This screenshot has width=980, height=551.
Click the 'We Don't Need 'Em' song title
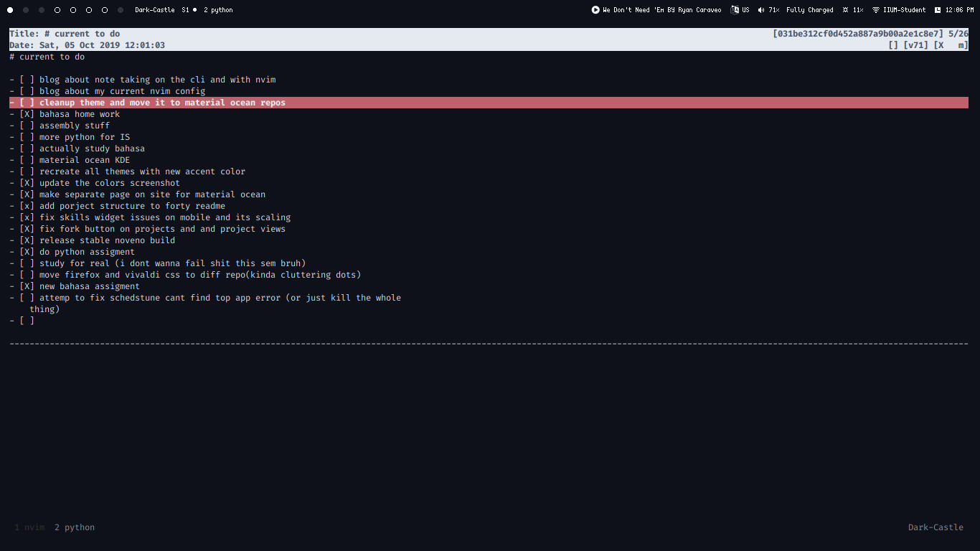[x=662, y=10]
